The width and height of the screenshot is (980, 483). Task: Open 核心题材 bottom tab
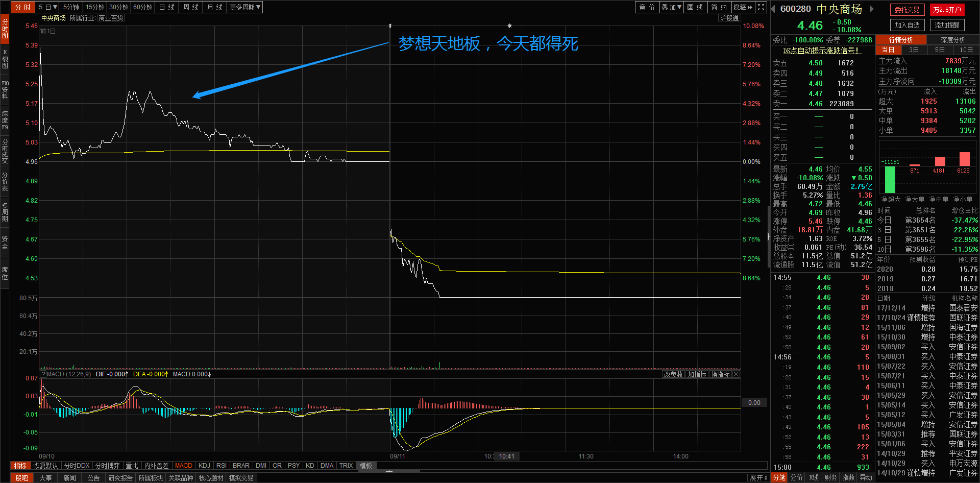211,478
